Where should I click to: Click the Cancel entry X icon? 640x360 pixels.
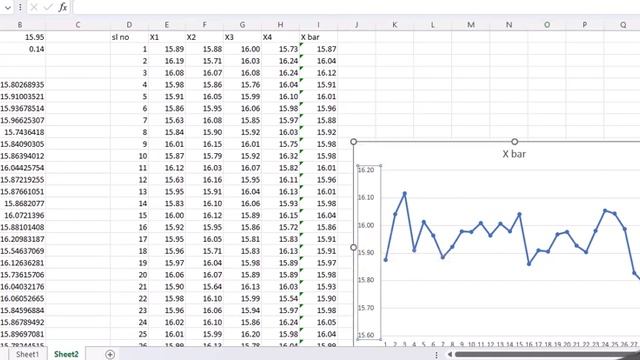click(x=34, y=7)
